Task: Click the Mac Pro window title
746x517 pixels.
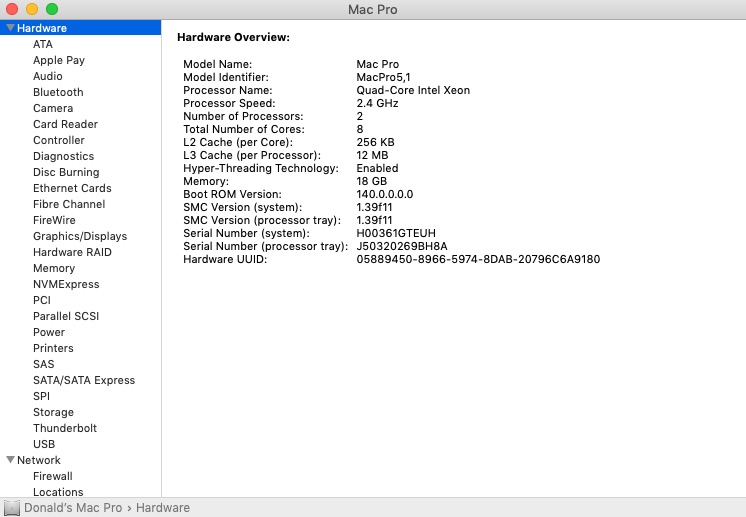Action: point(373,10)
